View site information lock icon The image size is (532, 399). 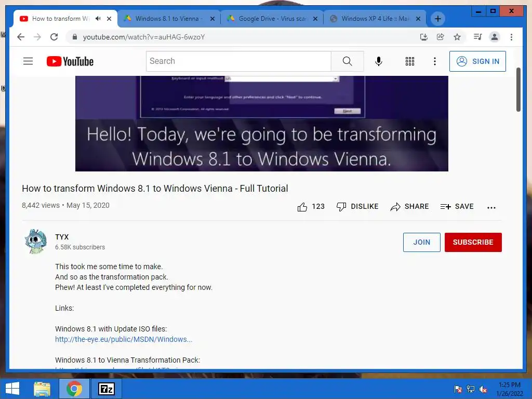pyautogui.click(x=75, y=37)
